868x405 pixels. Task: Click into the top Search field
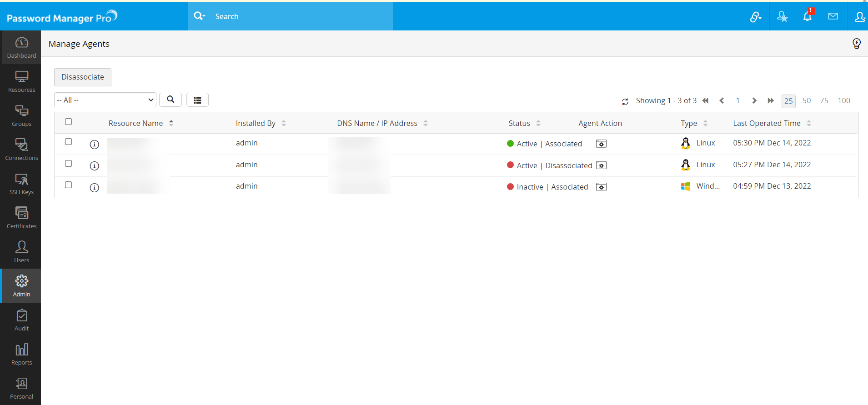point(300,16)
